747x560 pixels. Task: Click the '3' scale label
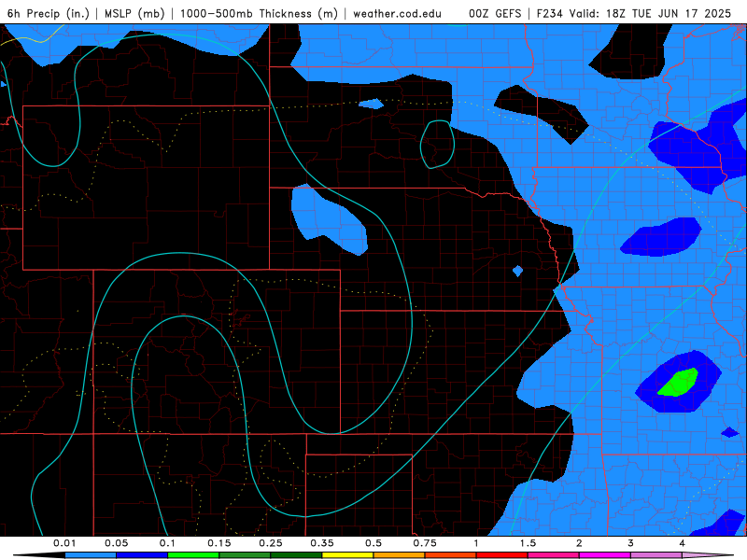[631, 543]
